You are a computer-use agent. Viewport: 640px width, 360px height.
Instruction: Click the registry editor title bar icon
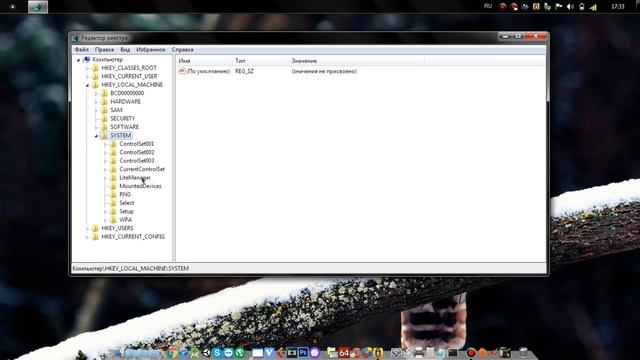tap(75, 38)
